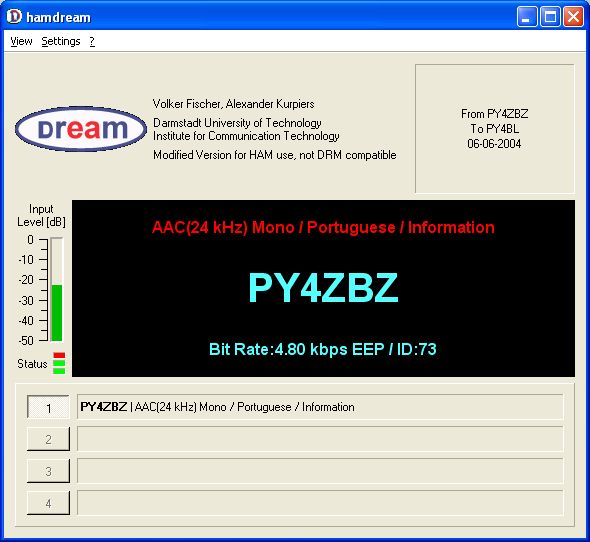This screenshot has width=590, height=542.
Task: Maximize the hamdream window
Action: coord(550,17)
